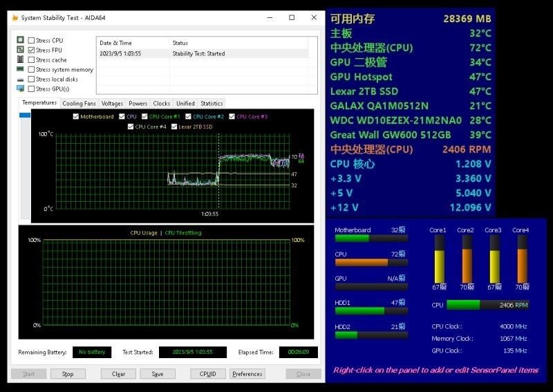553x392 pixels.
Task: Go to the Statistics tab
Action: click(x=212, y=104)
